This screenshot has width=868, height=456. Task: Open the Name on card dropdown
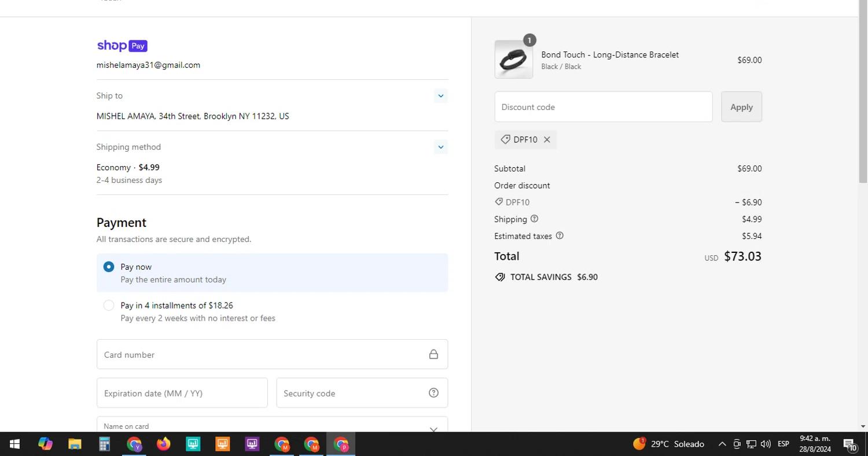point(433,428)
